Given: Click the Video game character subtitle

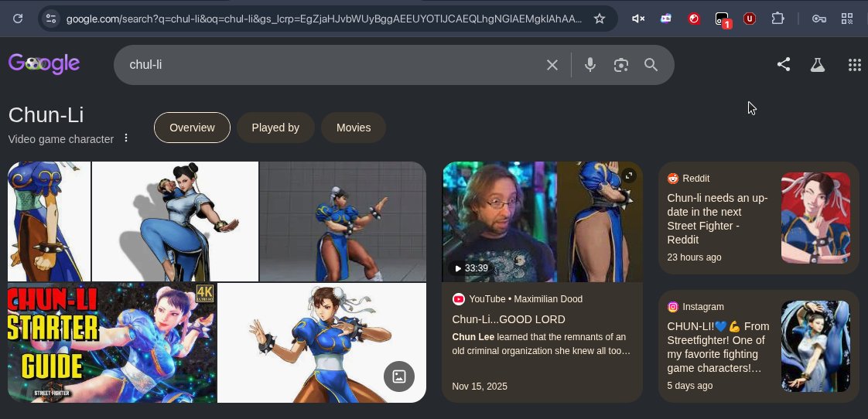Looking at the screenshot, I should tap(61, 139).
